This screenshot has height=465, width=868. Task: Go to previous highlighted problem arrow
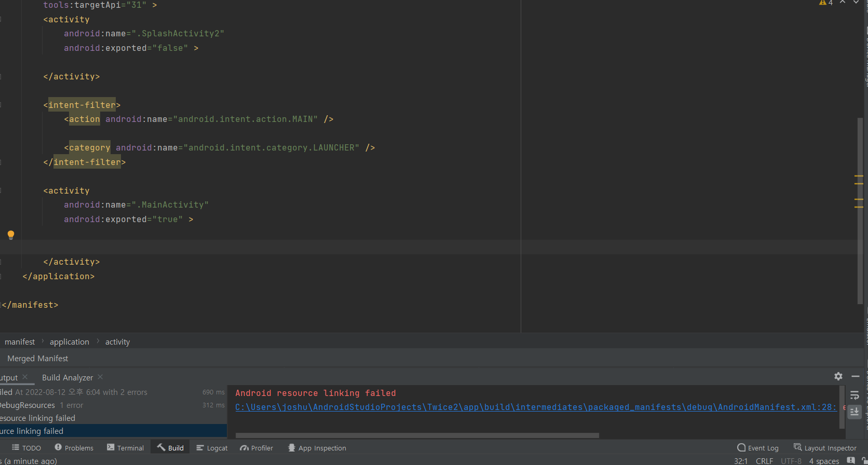(x=843, y=3)
